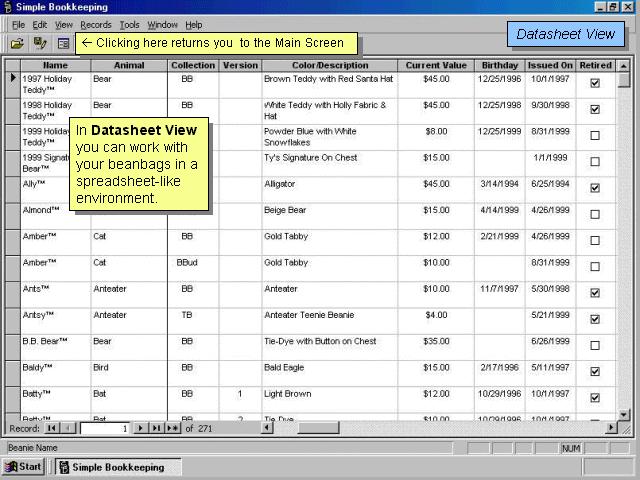Screen dimensions: 640x480
Task: Click the design edit toolbar icon
Action: pos(40,43)
